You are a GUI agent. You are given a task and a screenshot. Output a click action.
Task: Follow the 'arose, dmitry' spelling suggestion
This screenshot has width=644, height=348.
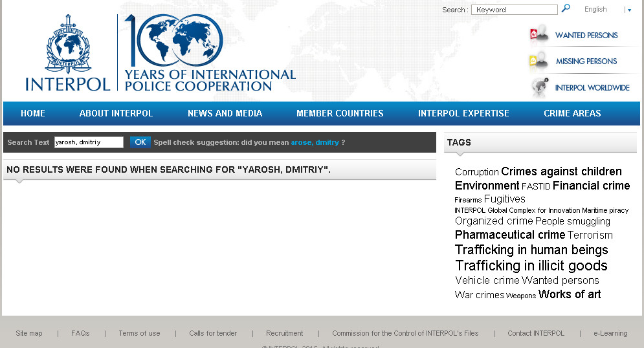315,142
